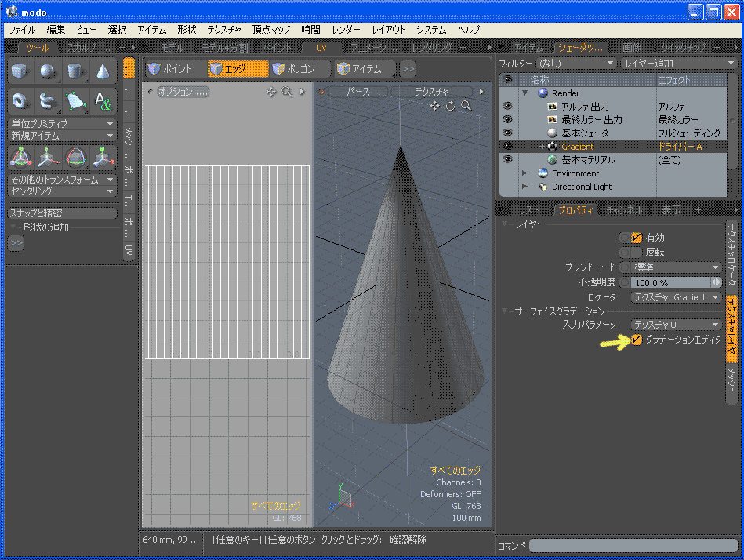The width and height of the screenshot is (744, 560).
Task: Check the 反転 checkbox
Action: (x=637, y=252)
